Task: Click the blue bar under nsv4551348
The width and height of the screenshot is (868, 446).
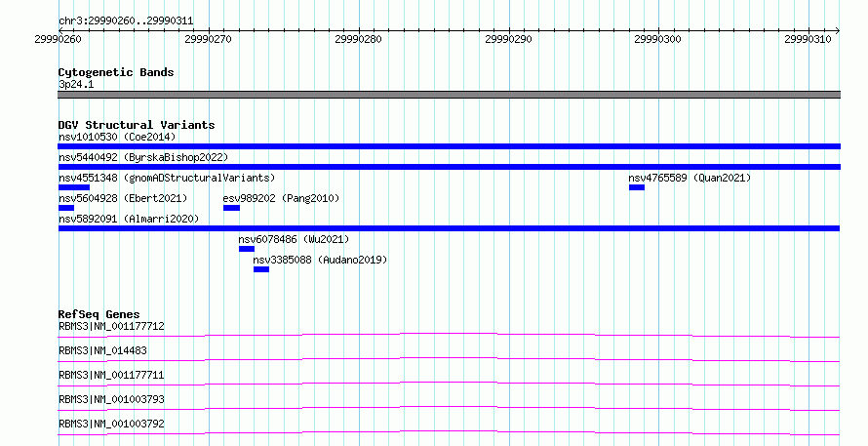Action: click(x=73, y=187)
